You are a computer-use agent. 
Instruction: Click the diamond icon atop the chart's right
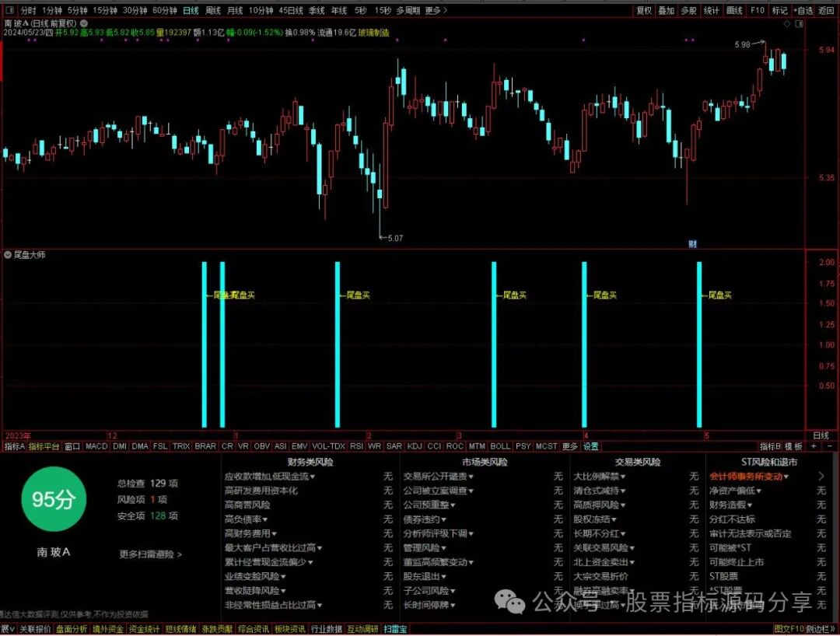pos(787,24)
